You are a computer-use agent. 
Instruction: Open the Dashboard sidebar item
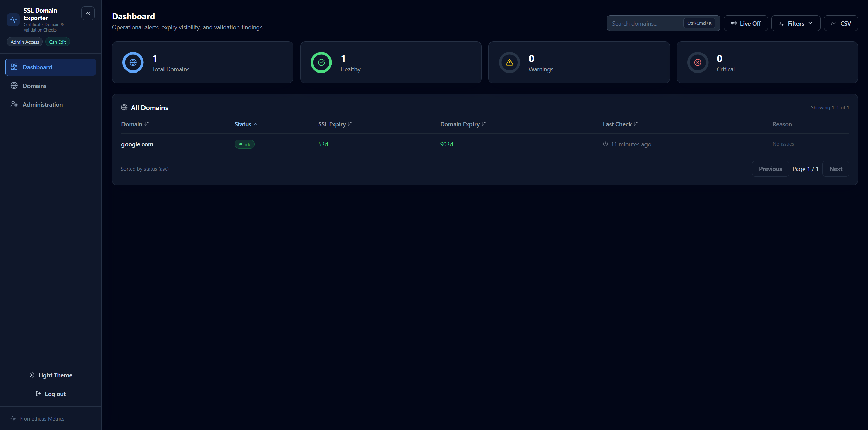(51, 67)
